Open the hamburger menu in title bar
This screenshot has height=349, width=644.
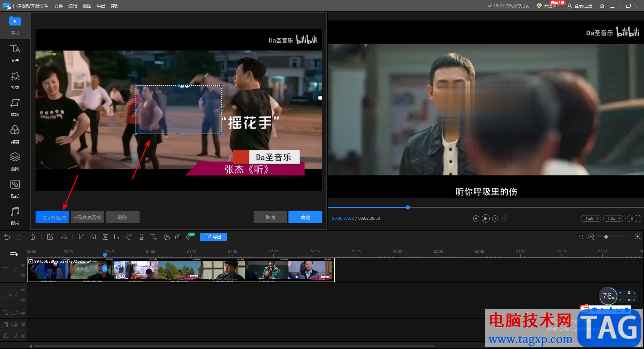[x=612, y=6]
